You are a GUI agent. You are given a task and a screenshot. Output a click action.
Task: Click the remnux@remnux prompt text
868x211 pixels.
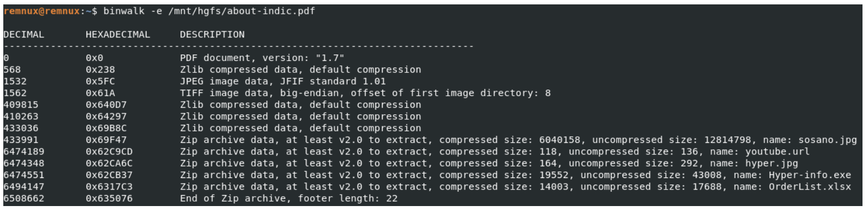point(41,11)
